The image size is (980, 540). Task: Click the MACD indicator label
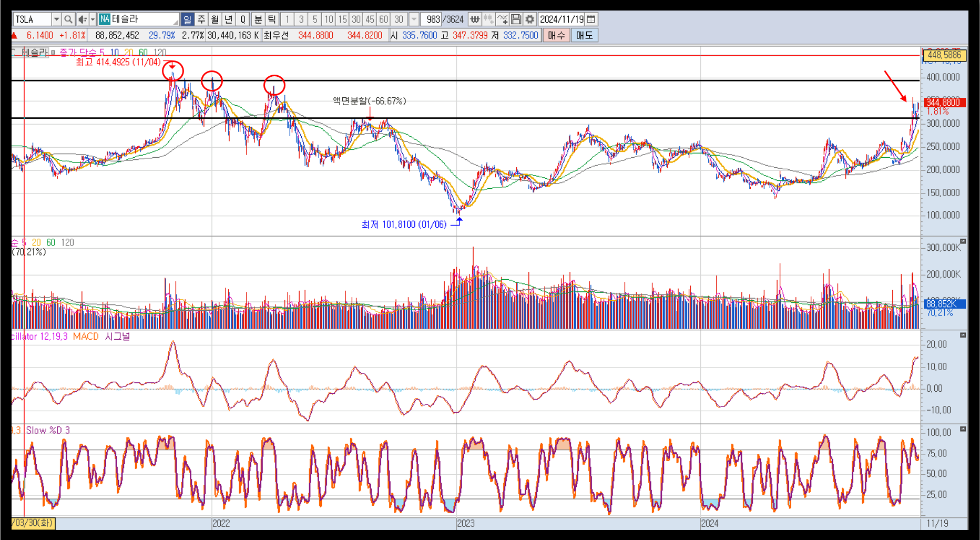(x=86, y=337)
